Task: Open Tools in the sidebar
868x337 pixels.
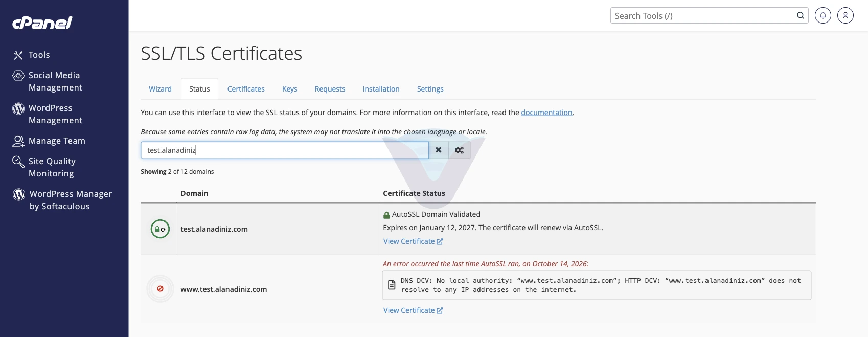Action: point(39,55)
